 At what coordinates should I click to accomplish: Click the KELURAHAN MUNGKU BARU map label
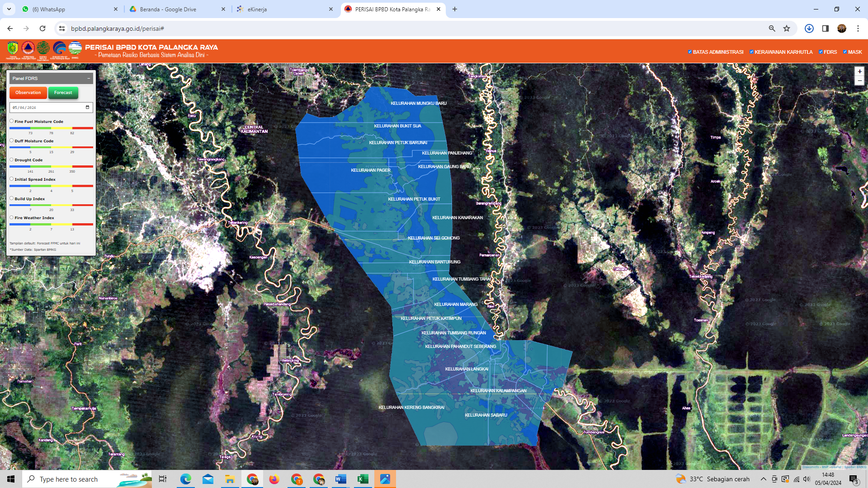click(419, 103)
